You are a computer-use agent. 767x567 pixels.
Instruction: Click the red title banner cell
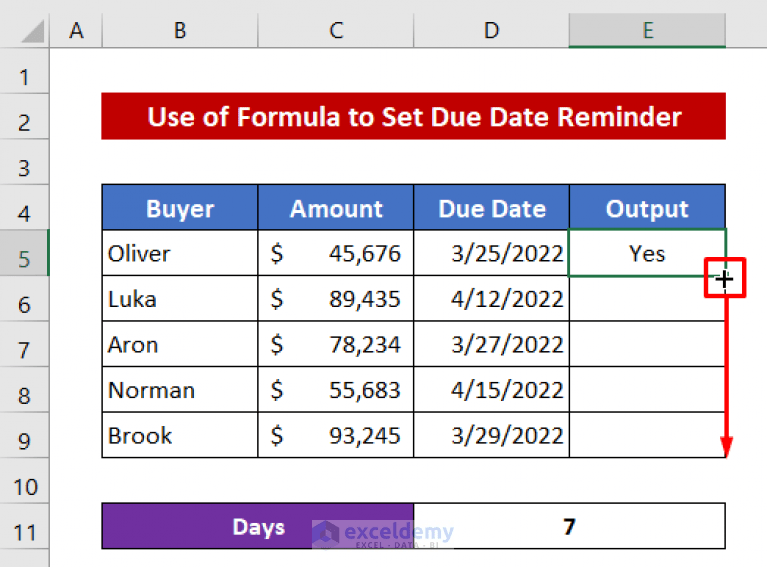(x=414, y=117)
